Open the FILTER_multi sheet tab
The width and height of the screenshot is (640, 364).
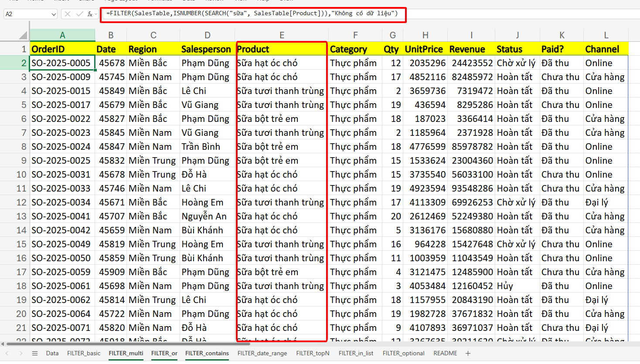point(126,353)
